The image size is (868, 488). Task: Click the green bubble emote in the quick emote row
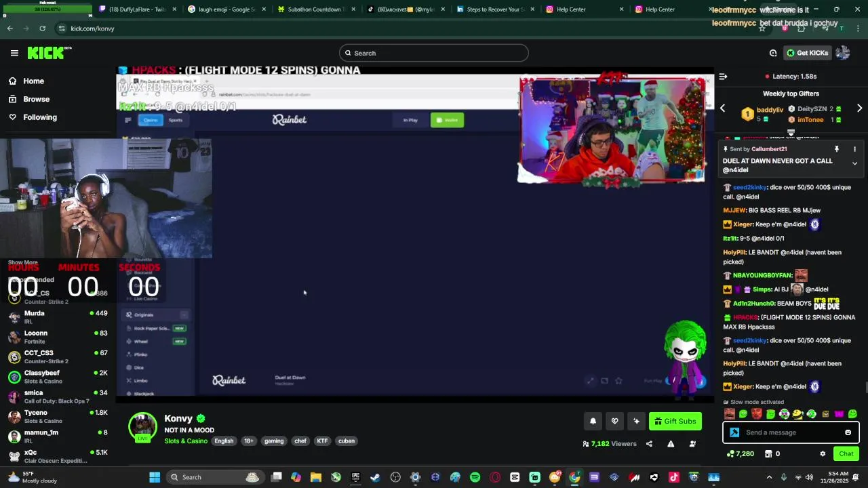coord(743,414)
